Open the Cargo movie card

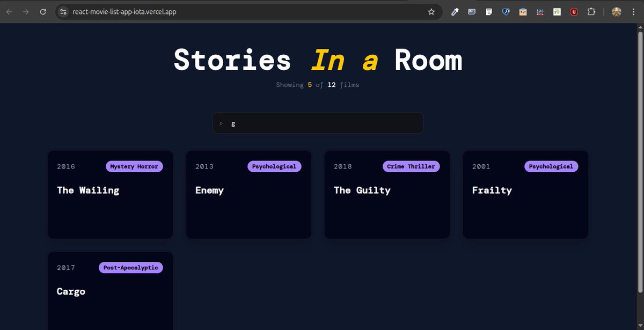point(110,291)
